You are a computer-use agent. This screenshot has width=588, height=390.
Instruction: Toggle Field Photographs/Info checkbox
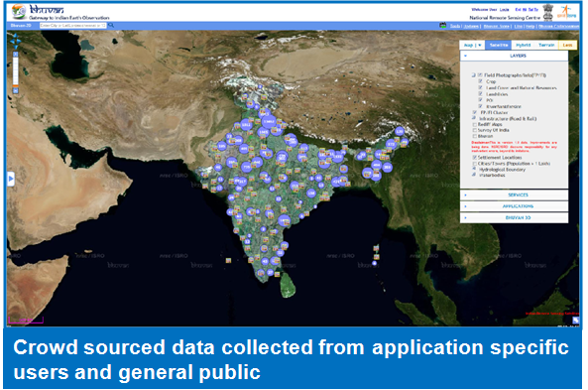point(480,75)
